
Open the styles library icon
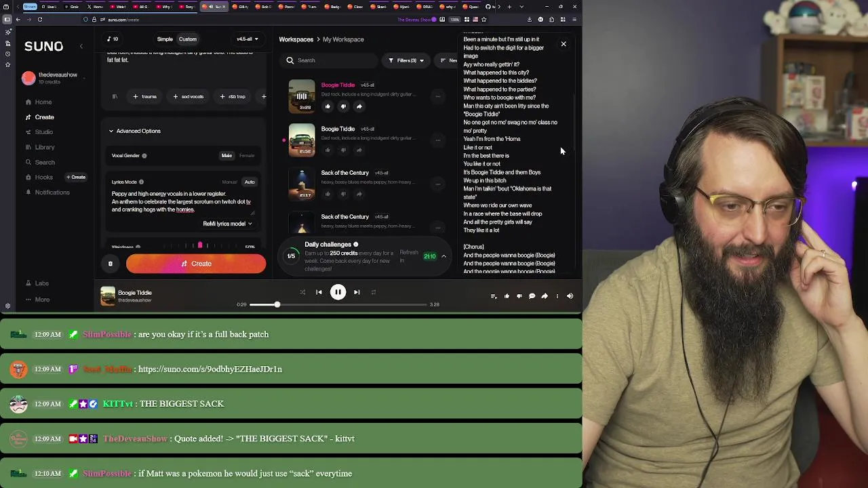(x=115, y=96)
